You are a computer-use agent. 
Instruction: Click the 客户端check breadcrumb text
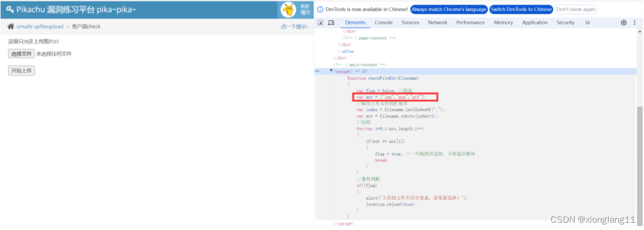coord(86,26)
